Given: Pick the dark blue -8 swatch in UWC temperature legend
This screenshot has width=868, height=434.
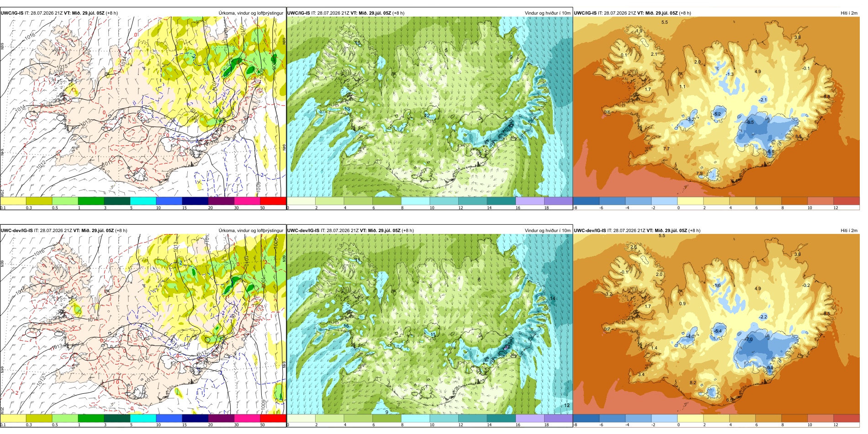Looking at the screenshot, I should pos(586,201).
